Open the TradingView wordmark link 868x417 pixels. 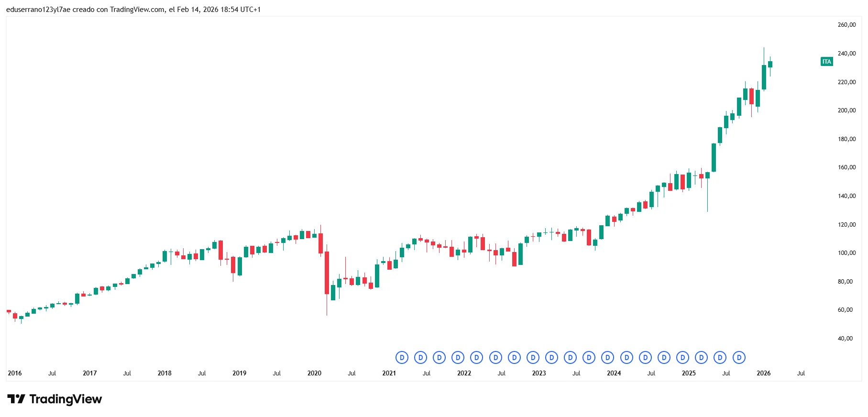[66, 399]
